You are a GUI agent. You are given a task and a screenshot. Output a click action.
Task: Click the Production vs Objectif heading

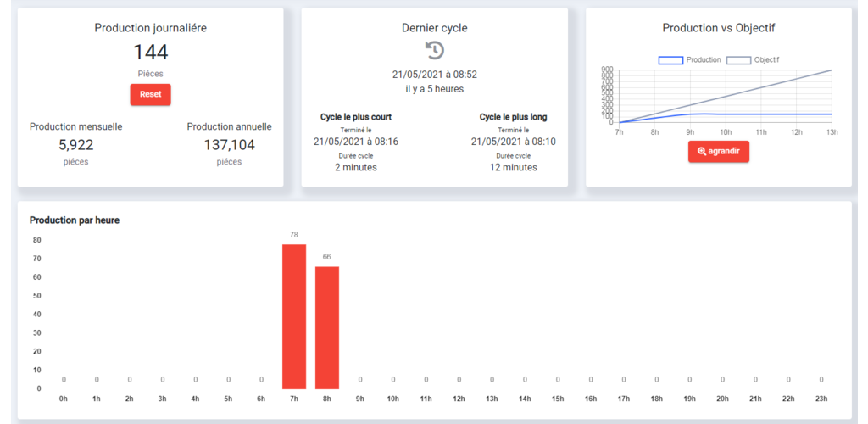pos(719,28)
